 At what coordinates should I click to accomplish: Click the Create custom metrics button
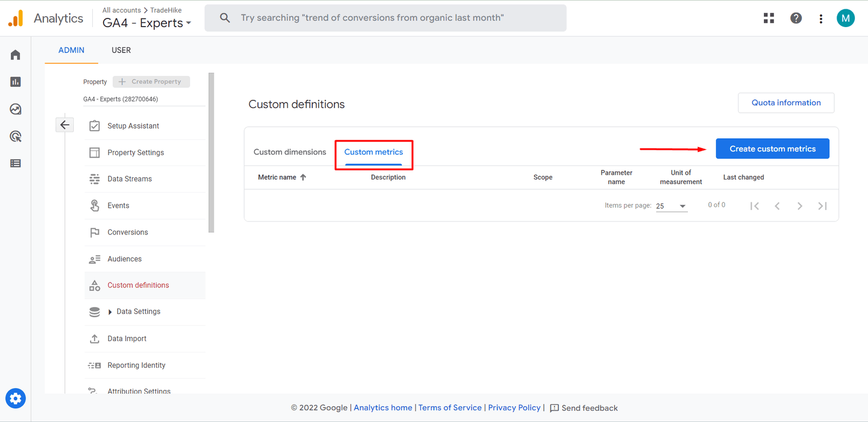point(773,149)
